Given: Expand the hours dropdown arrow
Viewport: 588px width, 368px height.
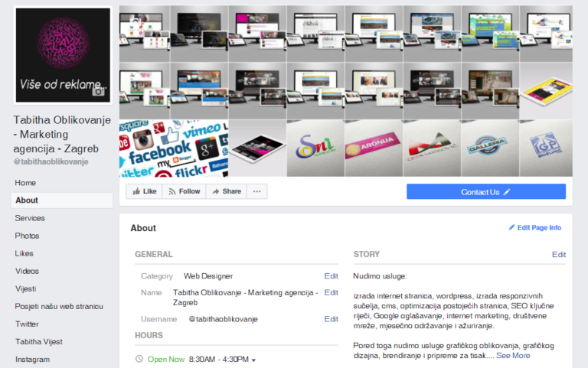Looking at the screenshot, I should (253, 360).
